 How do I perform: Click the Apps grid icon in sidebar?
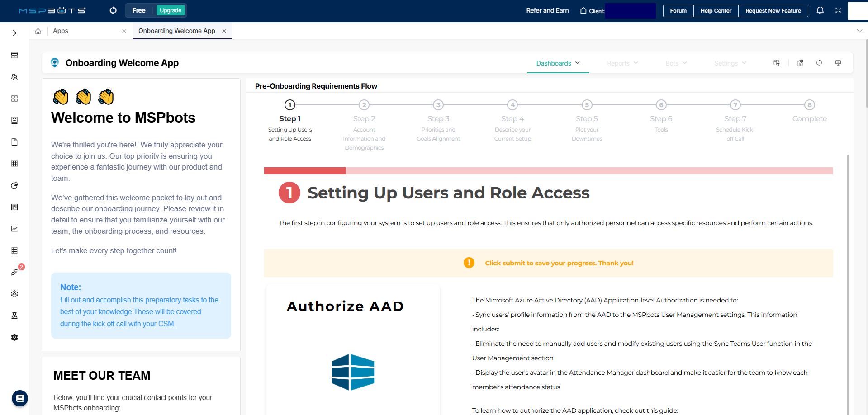[x=14, y=98]
